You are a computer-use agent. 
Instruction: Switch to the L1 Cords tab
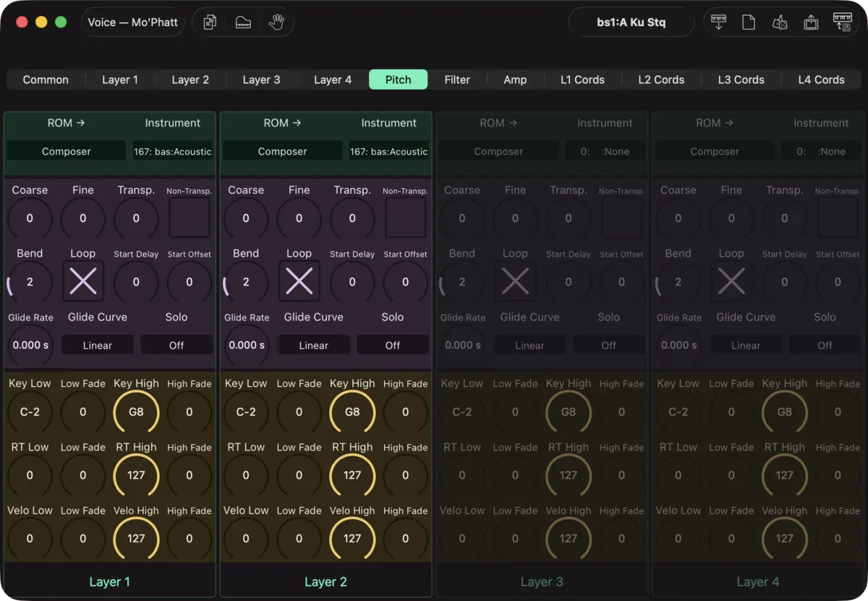[582, 80]
